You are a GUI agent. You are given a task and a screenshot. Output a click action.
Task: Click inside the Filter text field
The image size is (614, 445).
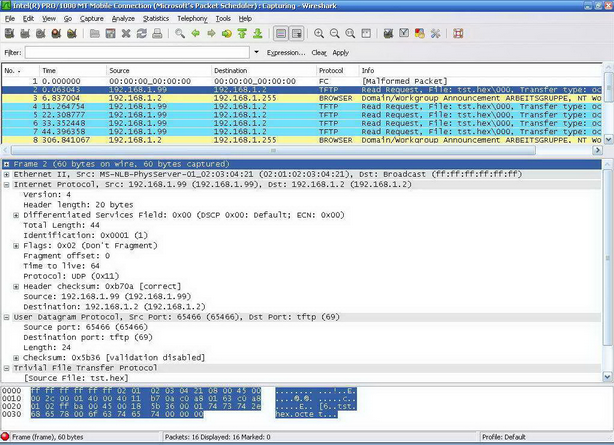tap(135, 52)
